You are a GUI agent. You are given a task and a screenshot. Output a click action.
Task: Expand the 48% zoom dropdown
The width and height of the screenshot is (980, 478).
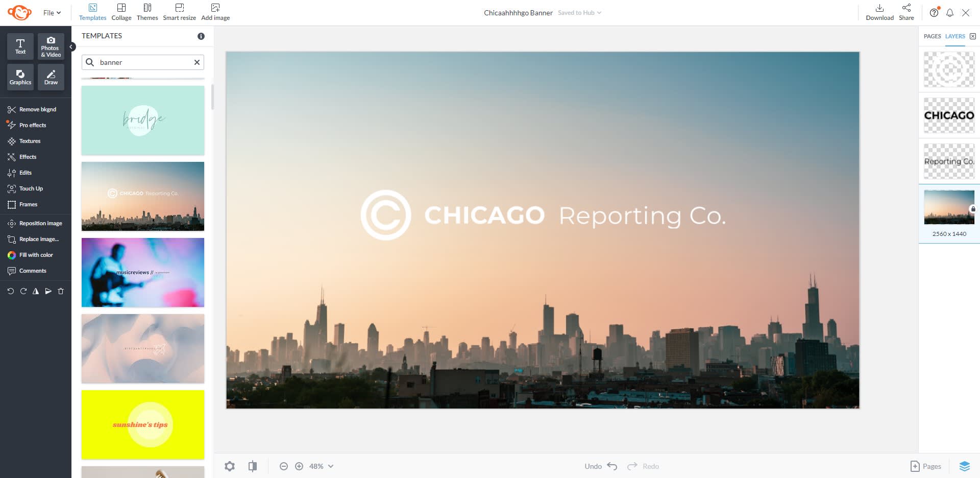tap(321, 466)
